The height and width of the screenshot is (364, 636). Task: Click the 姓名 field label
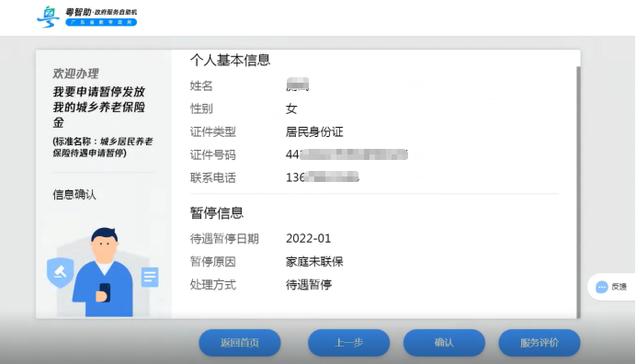201,85
